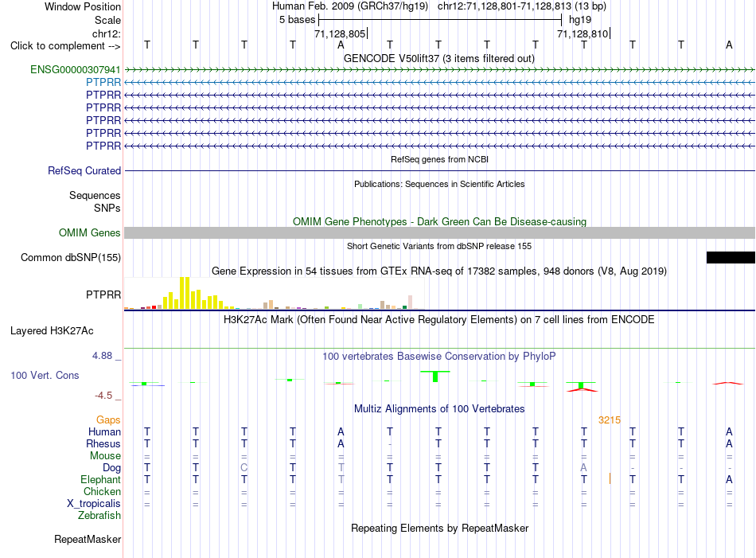Open the 'Gene Expression in 54 tissues' title
The width and height of the screenshot is (756, 558).
(439, 271)
